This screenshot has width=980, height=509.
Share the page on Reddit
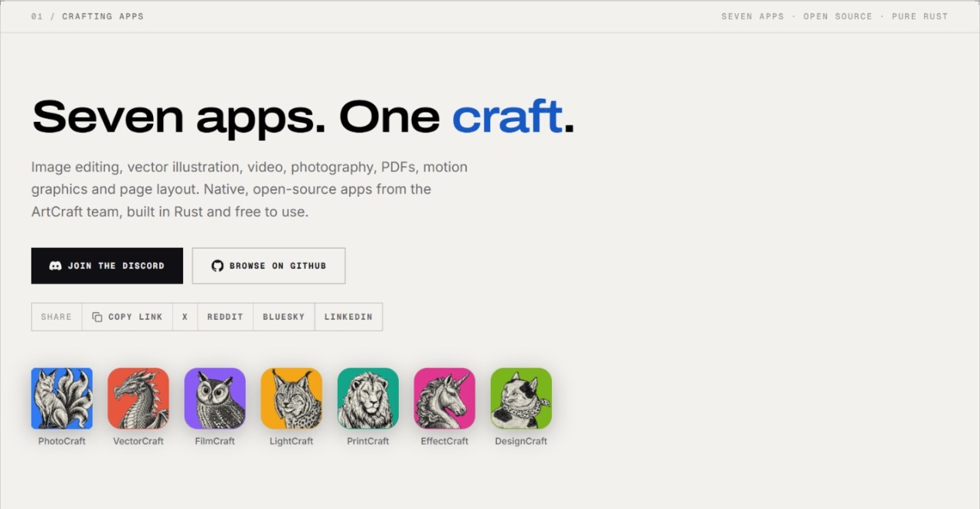coord(225,317)
